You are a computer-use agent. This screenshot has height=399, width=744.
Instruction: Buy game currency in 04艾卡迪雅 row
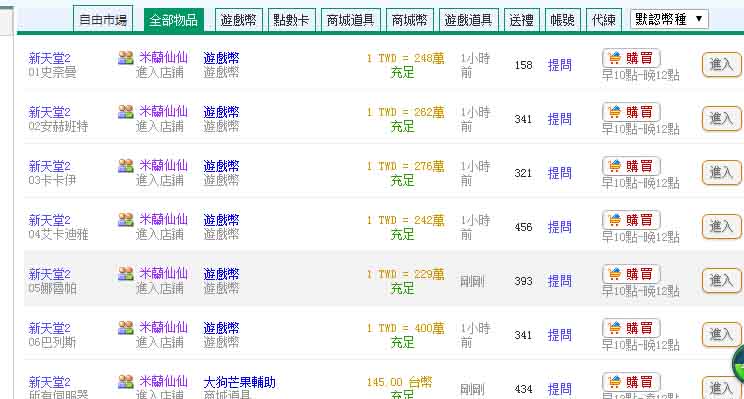point(631,220)
